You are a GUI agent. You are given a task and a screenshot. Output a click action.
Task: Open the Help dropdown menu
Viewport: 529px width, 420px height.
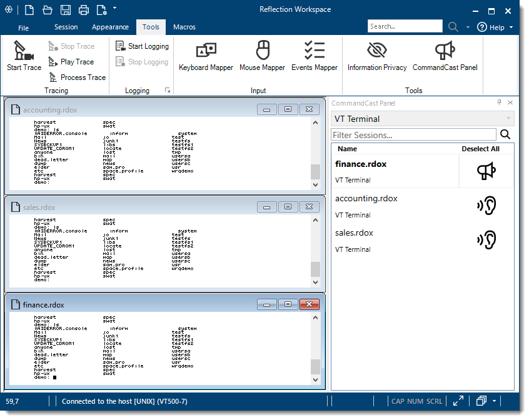point(495,27)
